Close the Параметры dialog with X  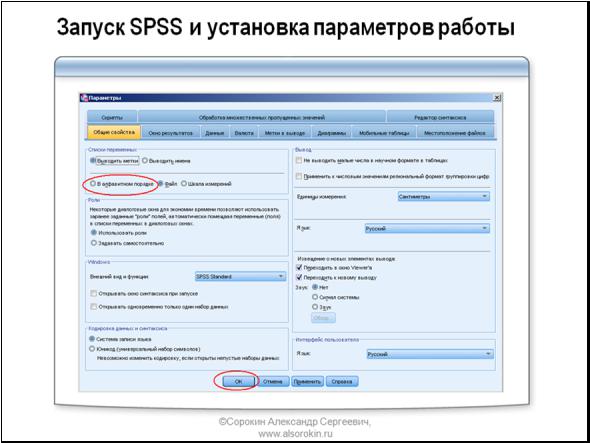click(497, 98)
